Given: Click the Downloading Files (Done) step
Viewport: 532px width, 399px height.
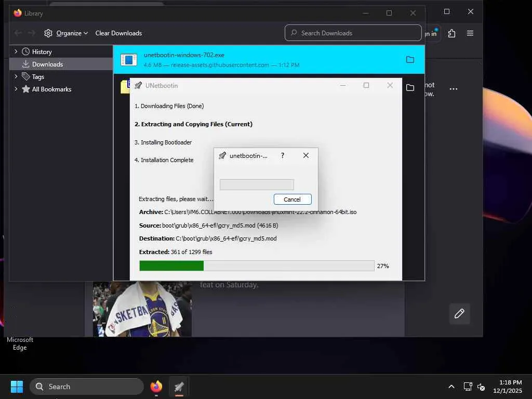Looking at the screenshot, I should pyautogui.click(x=169, y=106).
